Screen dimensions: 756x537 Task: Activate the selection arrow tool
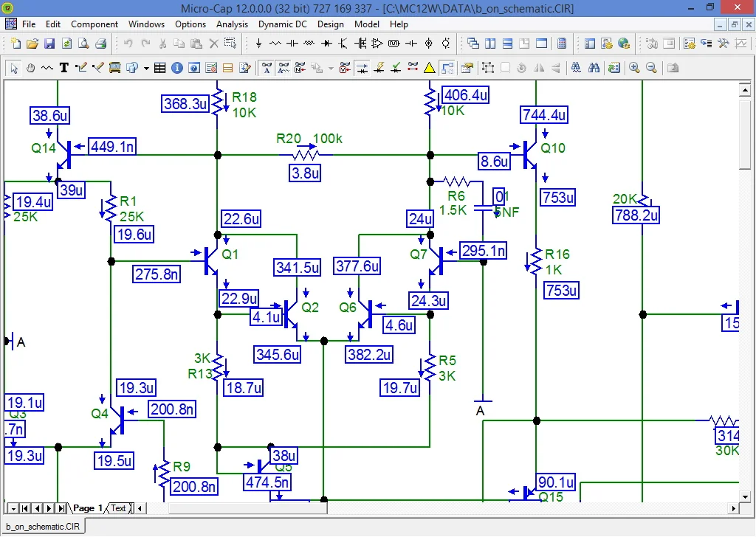coord(14,68)
